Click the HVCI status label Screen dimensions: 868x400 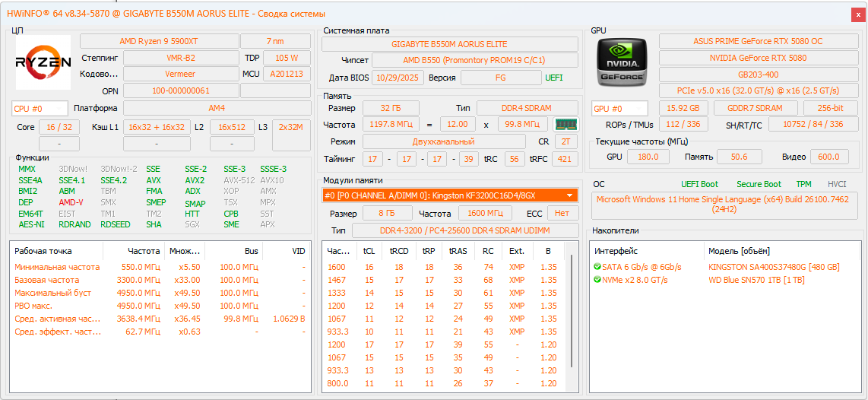(837, 184)
